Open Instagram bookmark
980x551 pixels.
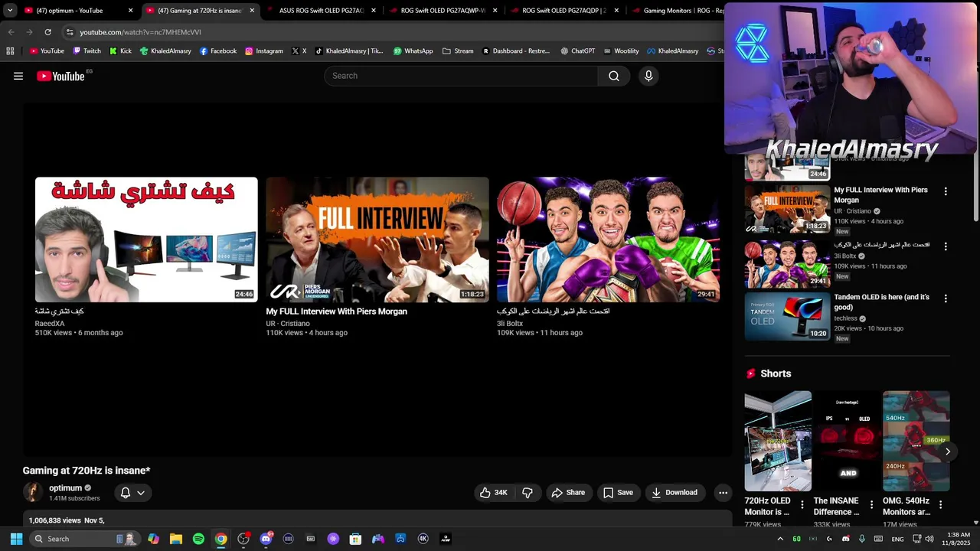[x=263, y=51]
